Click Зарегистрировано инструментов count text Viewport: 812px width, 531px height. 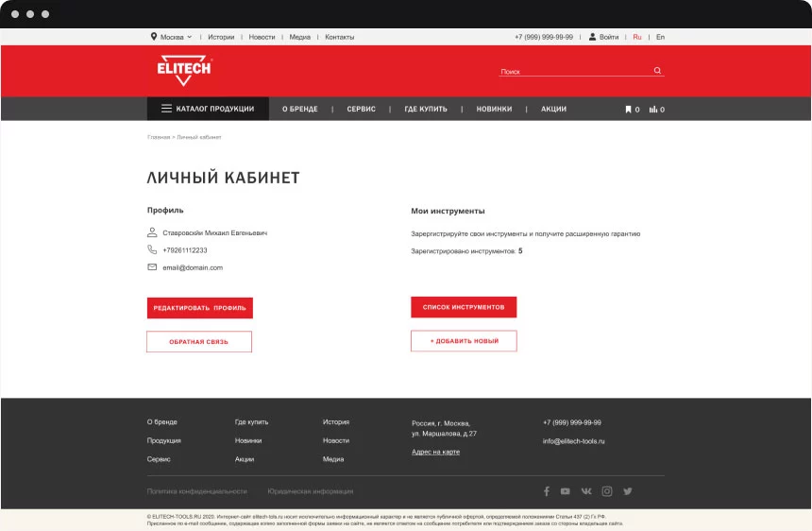click(466, 251)
